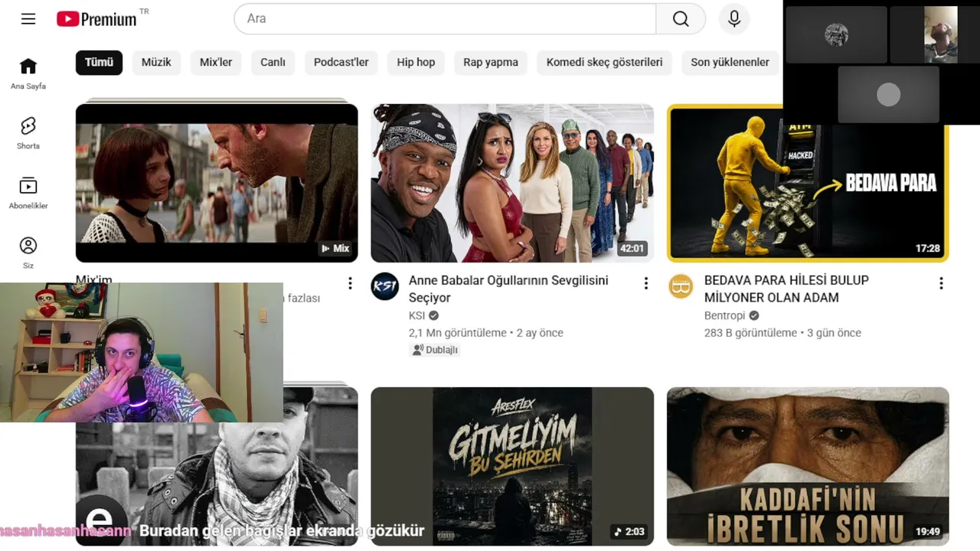The width and height of the screenshot is (980, 551).
Task: Select the Canlı filter chip
Action: point(273,62)
